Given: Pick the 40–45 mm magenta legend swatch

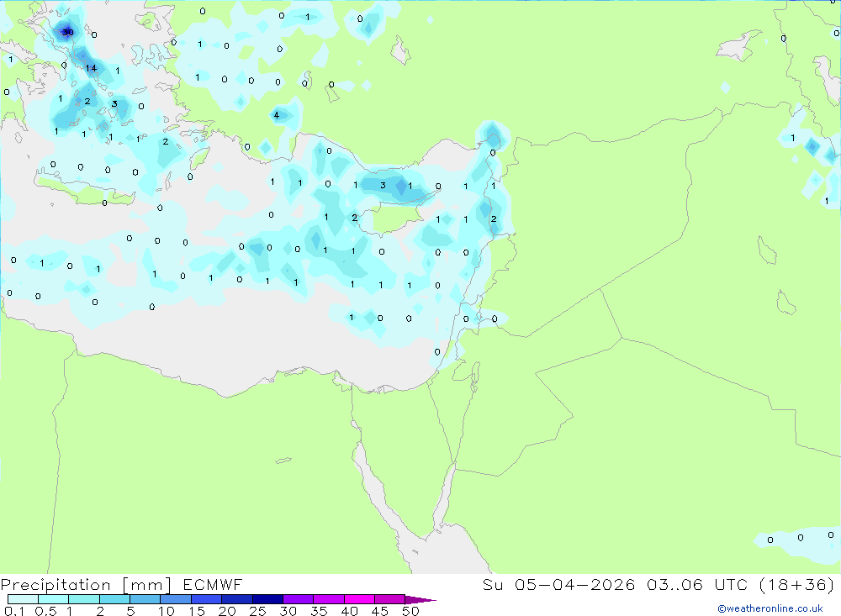Looking at the screenshot, I should [x=359, y=599].
